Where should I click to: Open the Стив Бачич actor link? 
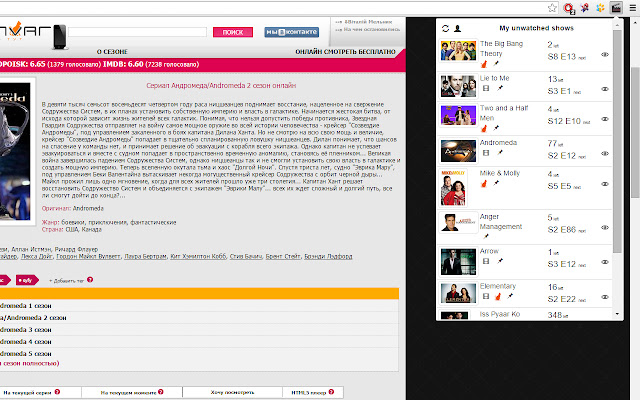tap(246, 256)
